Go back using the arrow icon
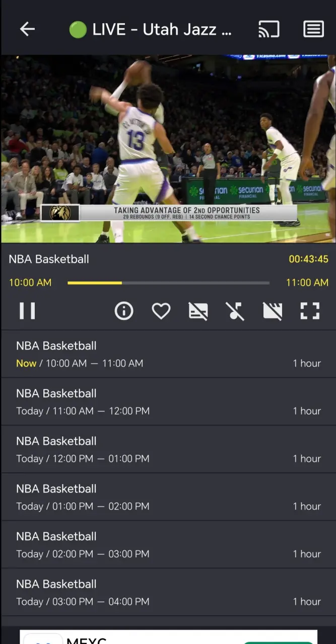336x644 pixels. point(27,29)
